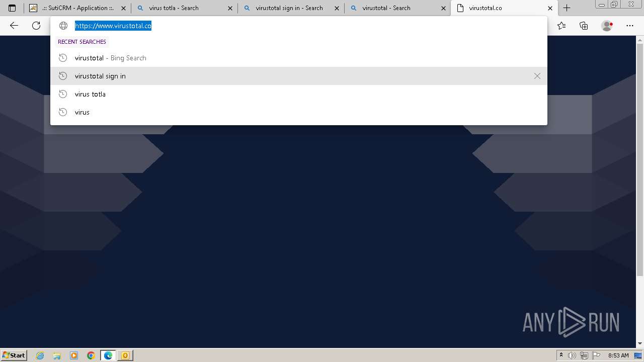Screen dimensions: 644x362
Task: Open media player taskbar icon
Action: (x=74, y=355)
